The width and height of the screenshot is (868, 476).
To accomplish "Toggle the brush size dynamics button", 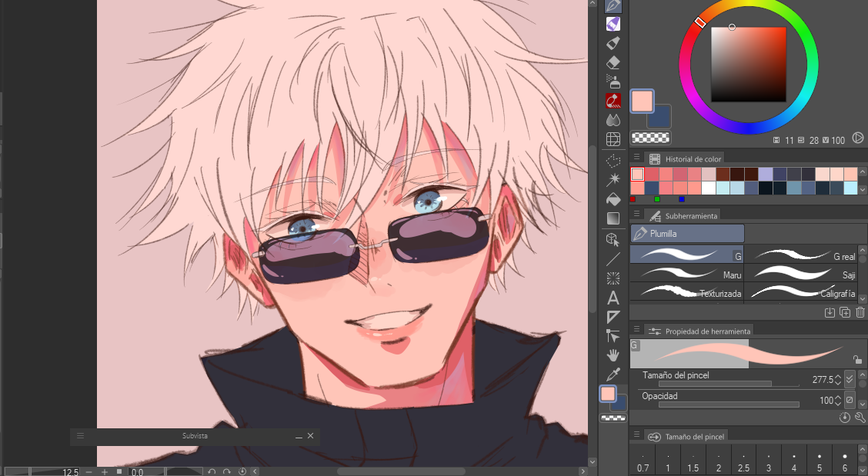I will (x=850, y=378).
